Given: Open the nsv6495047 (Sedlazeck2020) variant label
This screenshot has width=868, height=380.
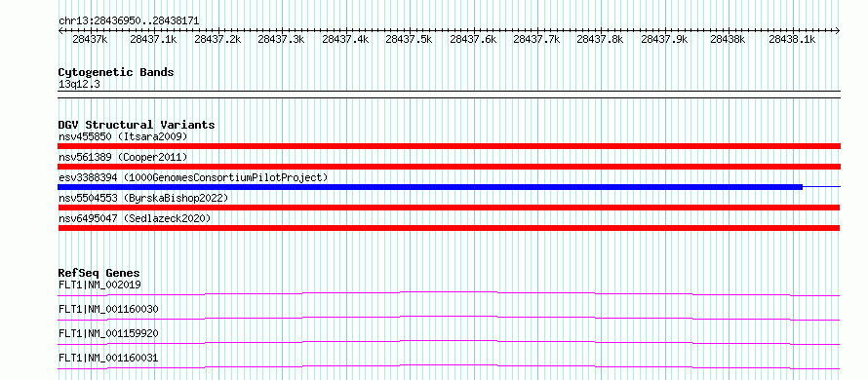Looking at the screenshot, I should tap(135, 218).
